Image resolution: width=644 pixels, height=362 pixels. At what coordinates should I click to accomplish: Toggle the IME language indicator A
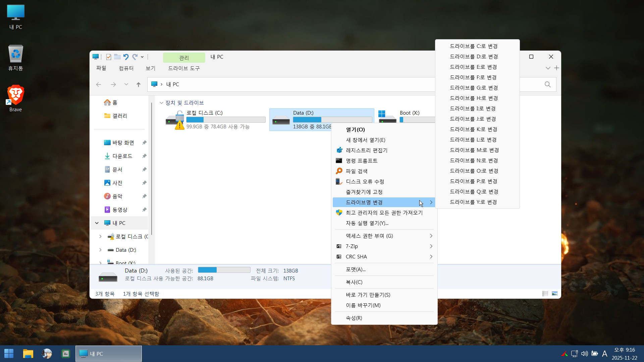tap(604, 354)
